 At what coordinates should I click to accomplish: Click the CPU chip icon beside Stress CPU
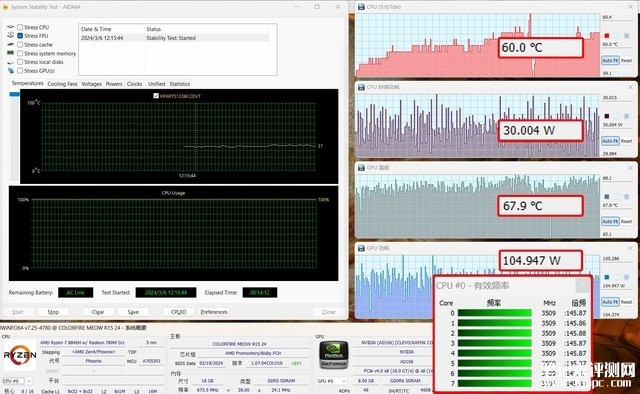tap(11, 27)
